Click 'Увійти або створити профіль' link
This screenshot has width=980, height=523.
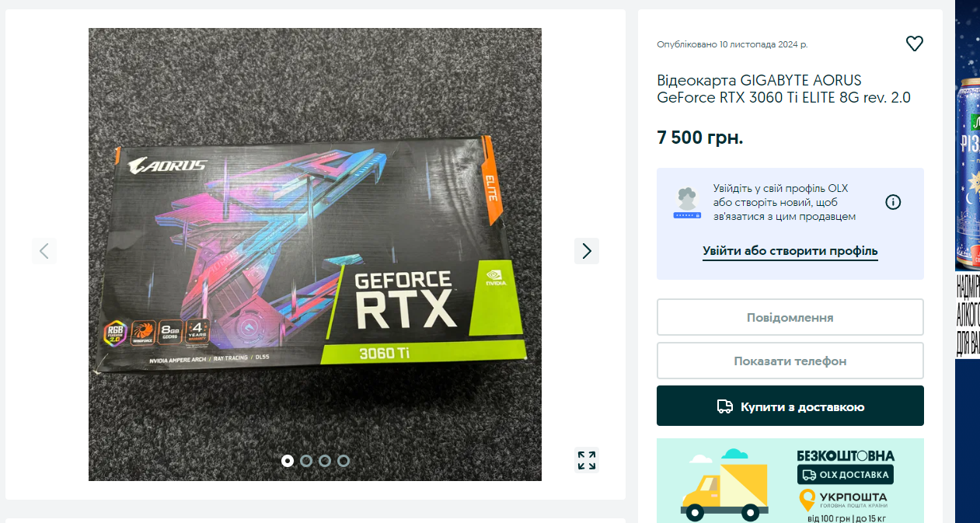click(x=790, y=251)
